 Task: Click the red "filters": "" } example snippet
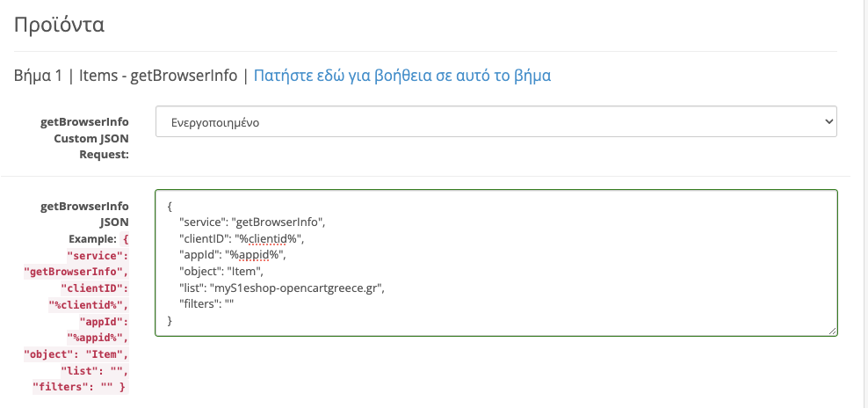pyautogui.click(x=80, y=386)
